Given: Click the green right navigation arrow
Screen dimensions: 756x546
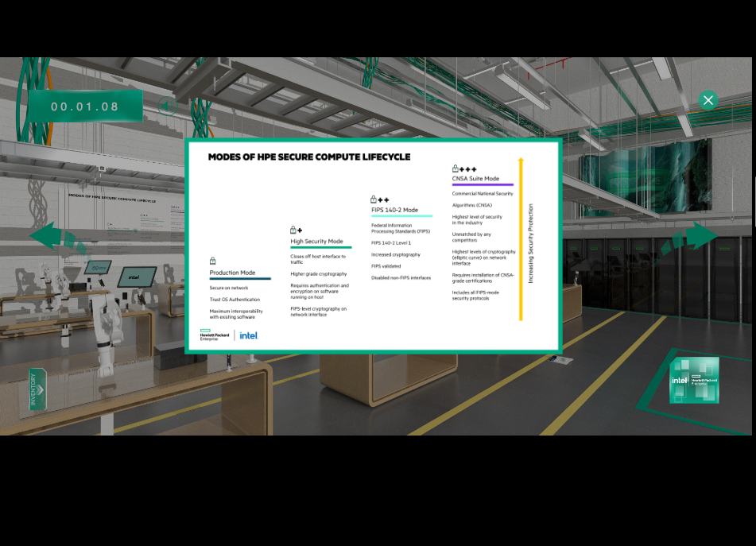Looking at the screenshot, I should (x=702, y=235).
